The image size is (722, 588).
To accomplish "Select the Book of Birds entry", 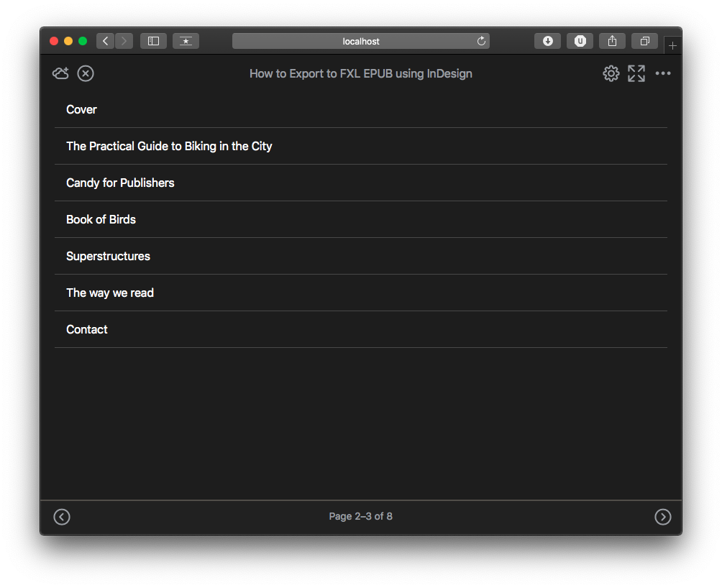I will click(101, 219).
